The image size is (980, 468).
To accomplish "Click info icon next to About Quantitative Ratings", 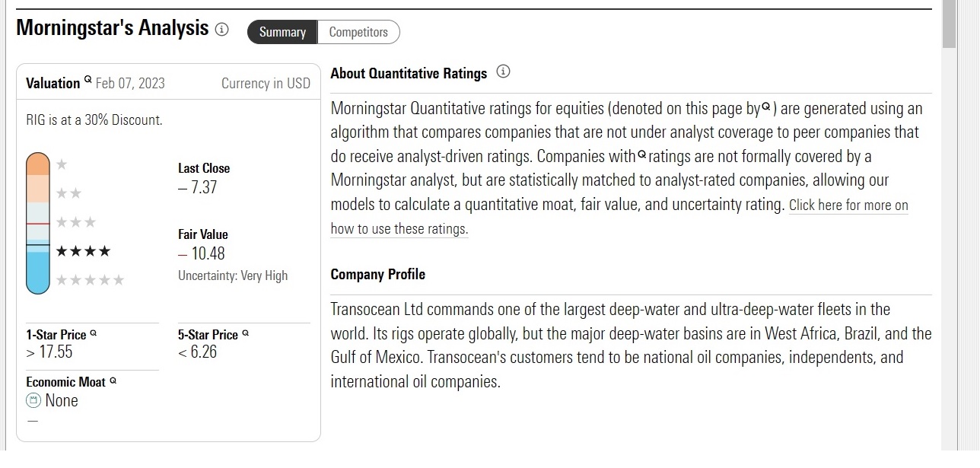I will click(x=503, y=72).
